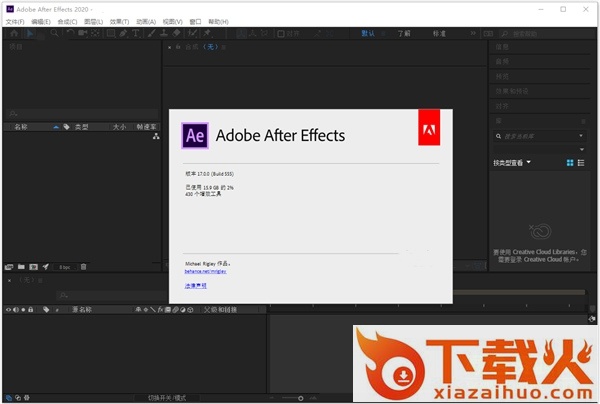Toggle the solo column switch in timeline
This screenshot has width=600, height=404.
(x=23, y=310)
